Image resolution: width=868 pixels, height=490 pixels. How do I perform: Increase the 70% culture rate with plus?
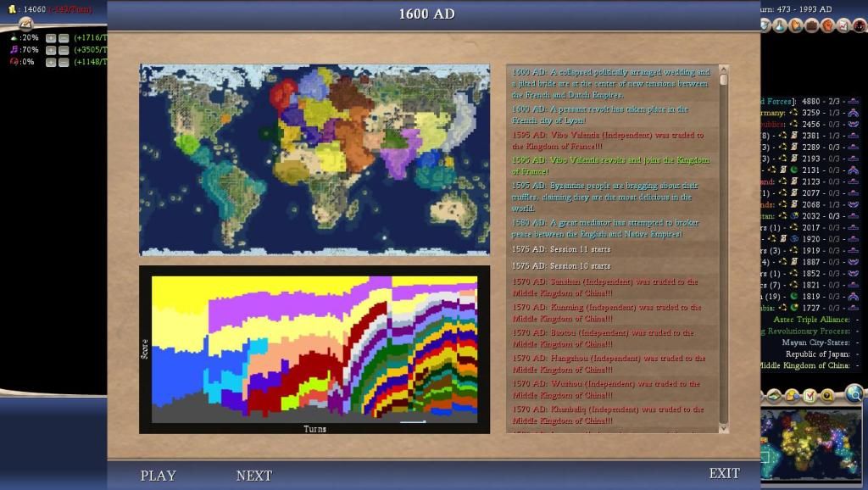50,50
